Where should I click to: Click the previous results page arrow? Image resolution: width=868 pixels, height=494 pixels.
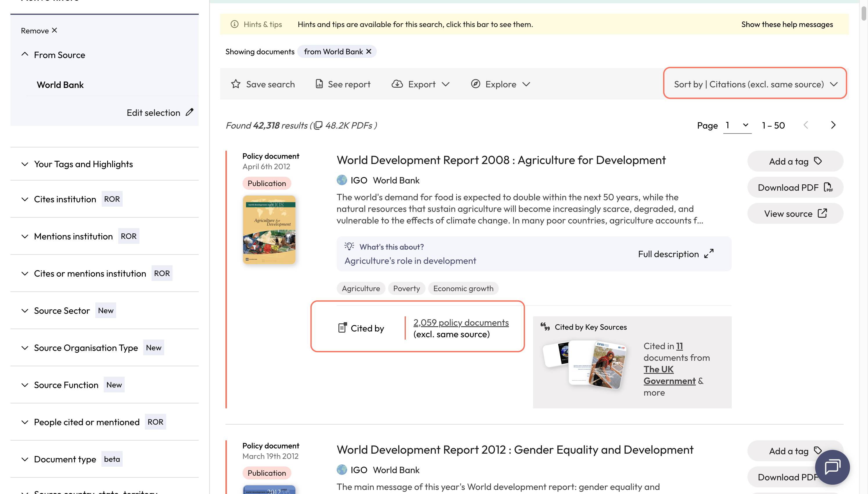point(806,125)
